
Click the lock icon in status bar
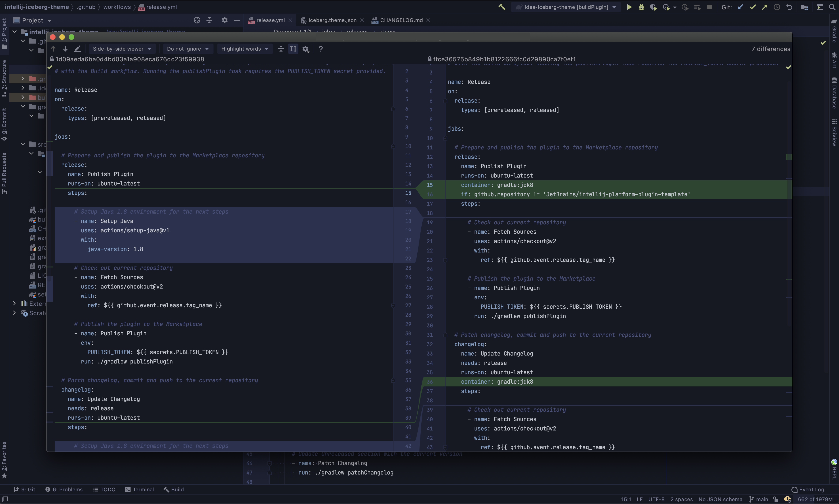click(775, 499)
